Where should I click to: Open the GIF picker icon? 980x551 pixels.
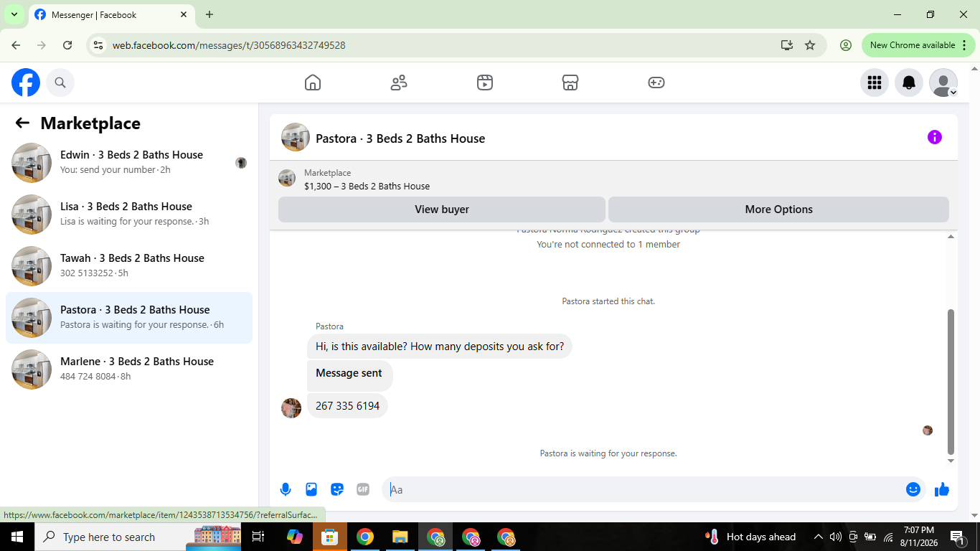point(363,489)
